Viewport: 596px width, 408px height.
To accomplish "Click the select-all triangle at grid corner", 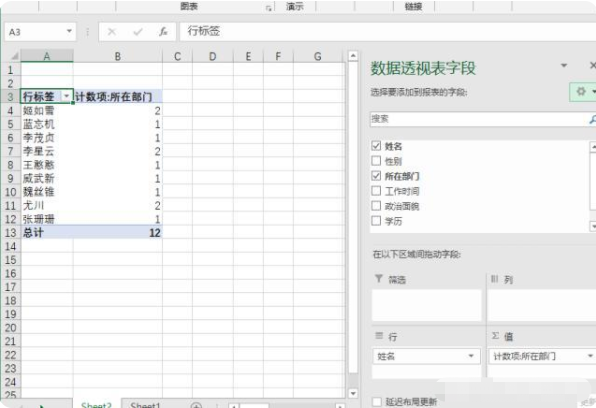I will point(14,56).
